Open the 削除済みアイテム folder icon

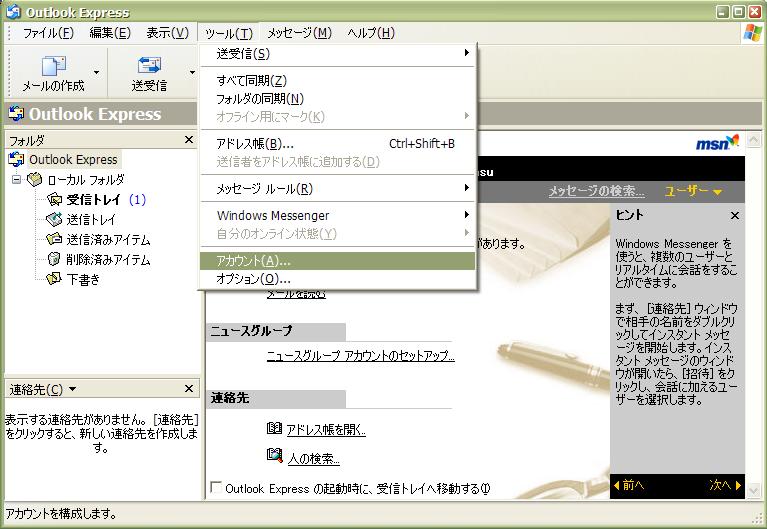pos(54,259)
